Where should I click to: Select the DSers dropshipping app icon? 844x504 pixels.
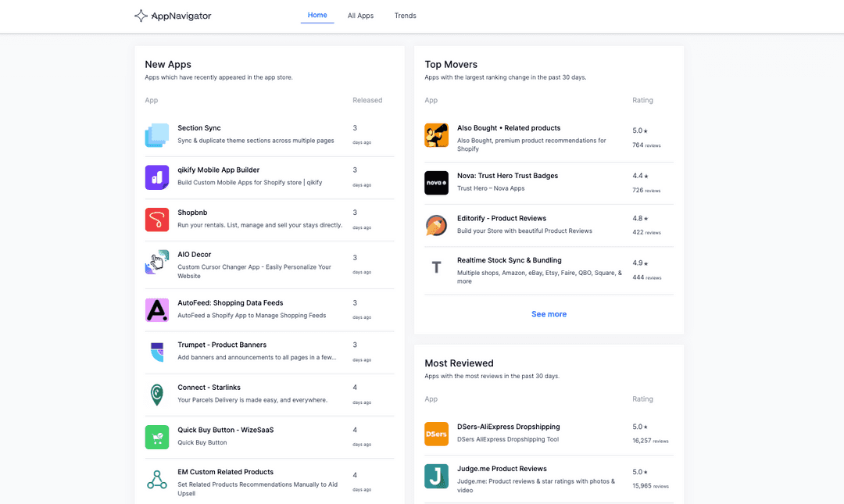[436, 433]
